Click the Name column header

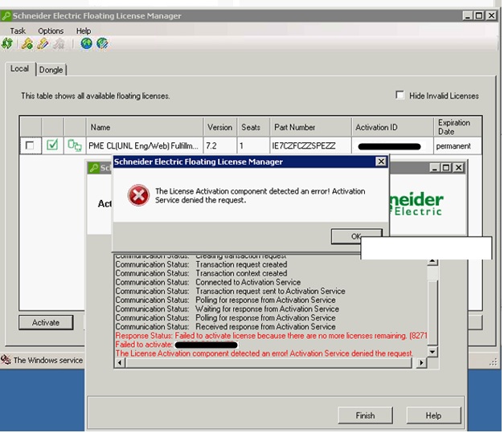tap(145, 127)
